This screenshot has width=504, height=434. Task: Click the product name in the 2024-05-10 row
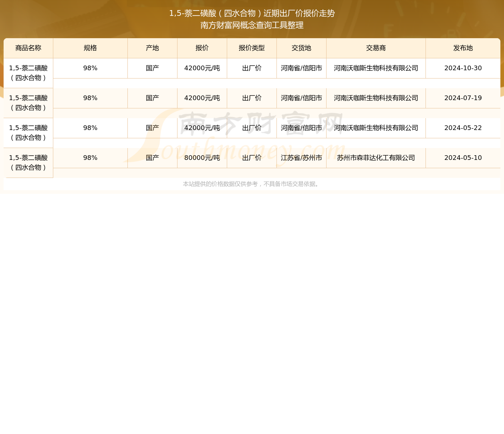(x=28, y=163)
